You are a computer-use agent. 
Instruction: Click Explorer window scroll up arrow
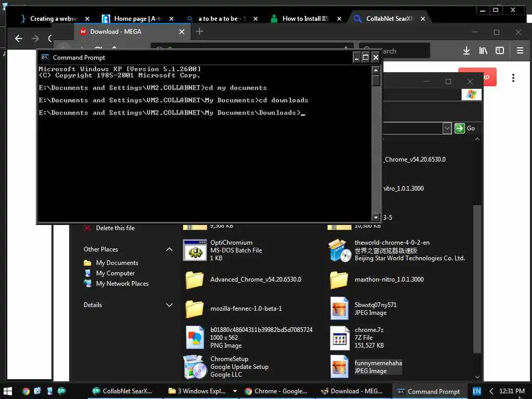[477, 139]
